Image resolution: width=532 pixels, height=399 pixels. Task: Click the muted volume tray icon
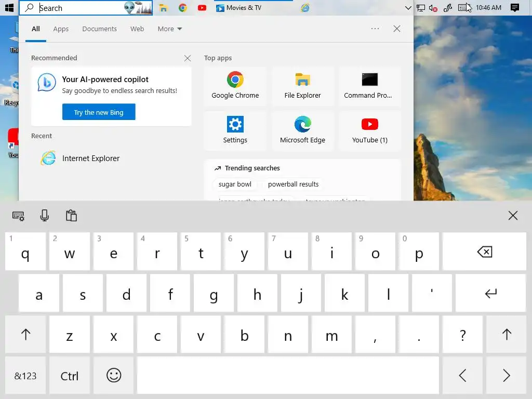tap(433, 8)
